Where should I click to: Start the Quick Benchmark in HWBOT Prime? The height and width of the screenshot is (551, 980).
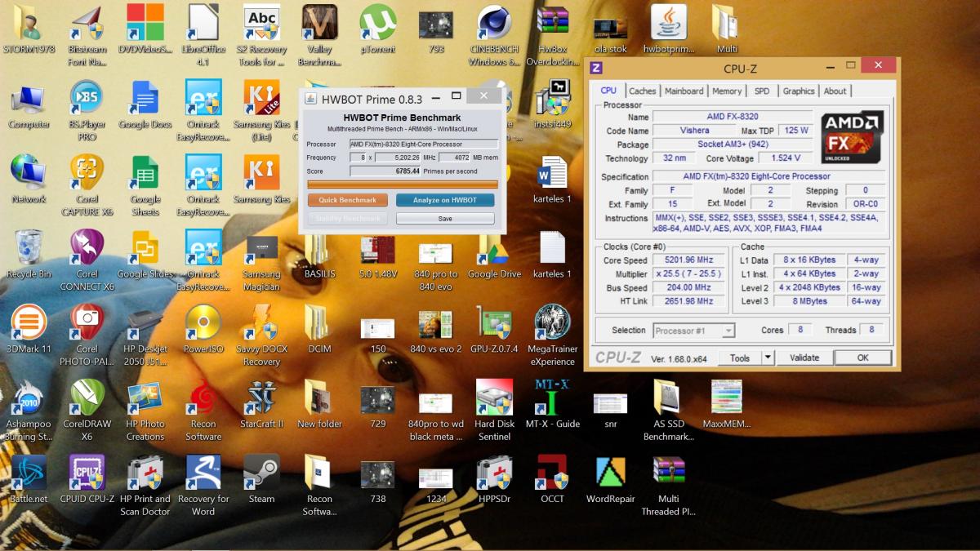(x=348, y=200)
